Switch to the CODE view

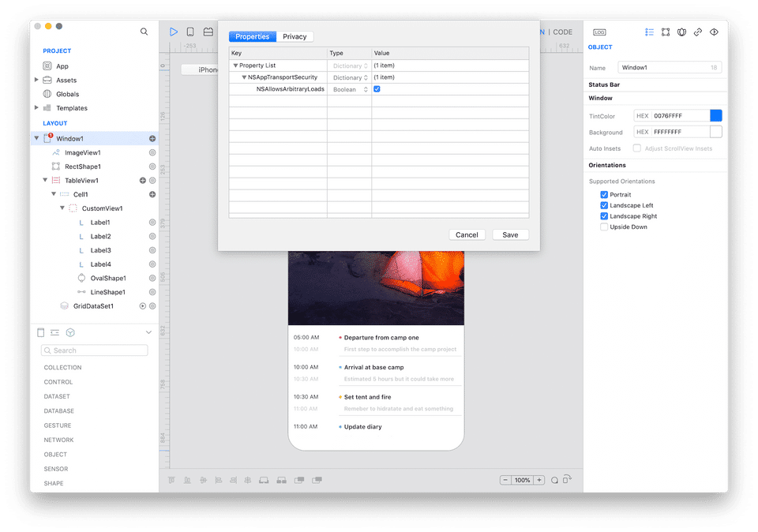(x=563, y=32)
